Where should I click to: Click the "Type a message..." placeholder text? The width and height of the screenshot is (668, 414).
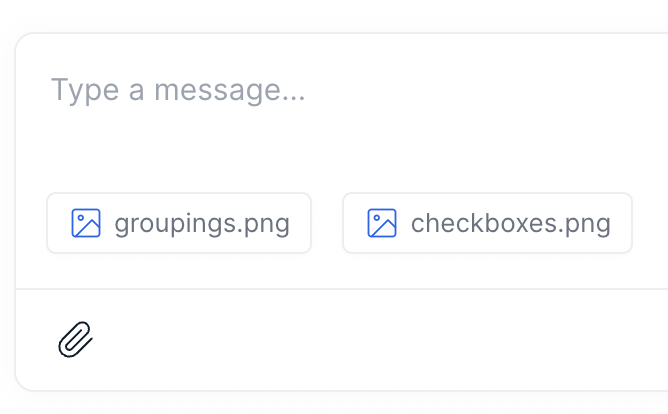(x=178, y=91)
